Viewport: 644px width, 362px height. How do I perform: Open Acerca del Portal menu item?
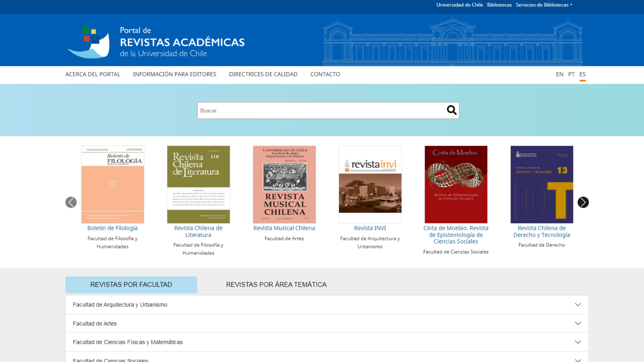(x=93, y=74)
